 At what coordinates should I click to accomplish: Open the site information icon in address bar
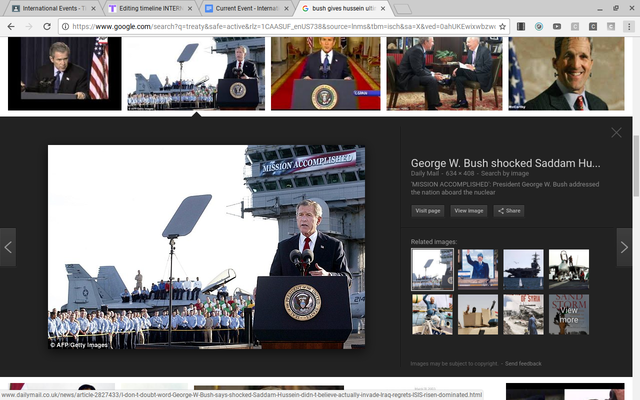(65, 27)
